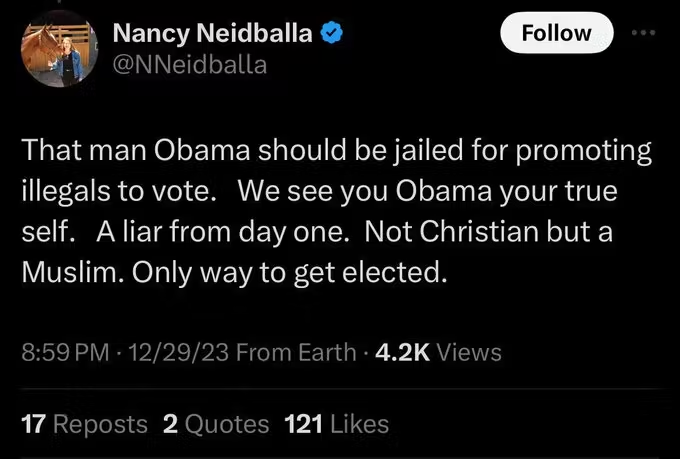Open the Nancy Neidballa display name link
Screen dimensions: 680x459
[214, 34]
